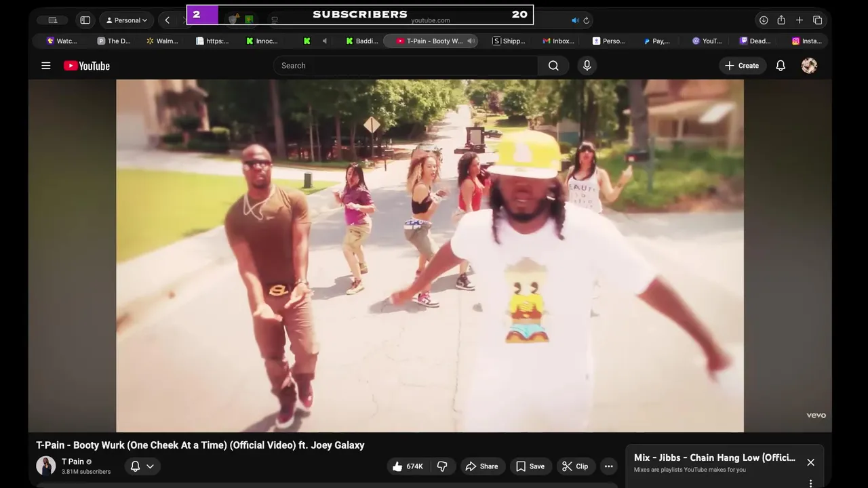Visit the T Pain channel name link
The width and height of the screenshot is (868, 488).
(73, 462)
